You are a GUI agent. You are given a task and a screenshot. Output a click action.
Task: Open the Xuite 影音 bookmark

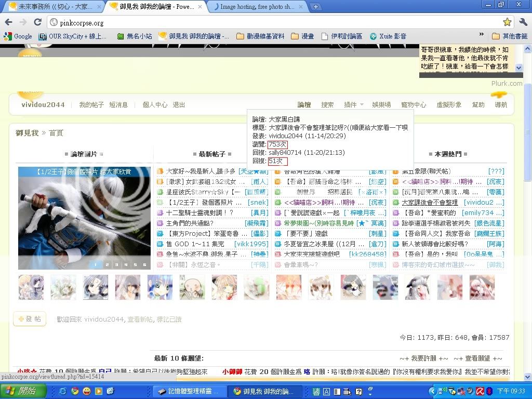pos(388,36)
